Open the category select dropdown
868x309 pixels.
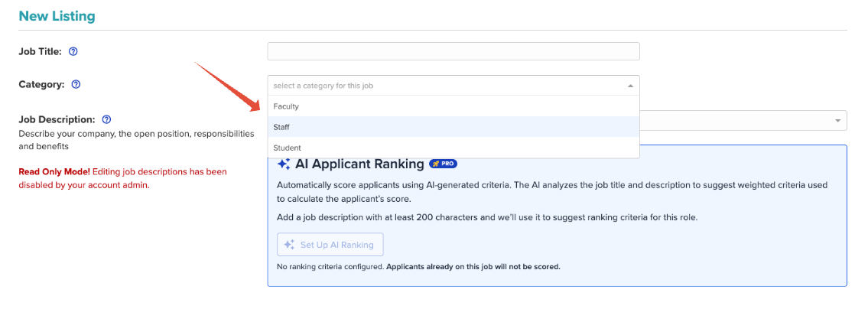pyautogui.click(x=454, y=85)
